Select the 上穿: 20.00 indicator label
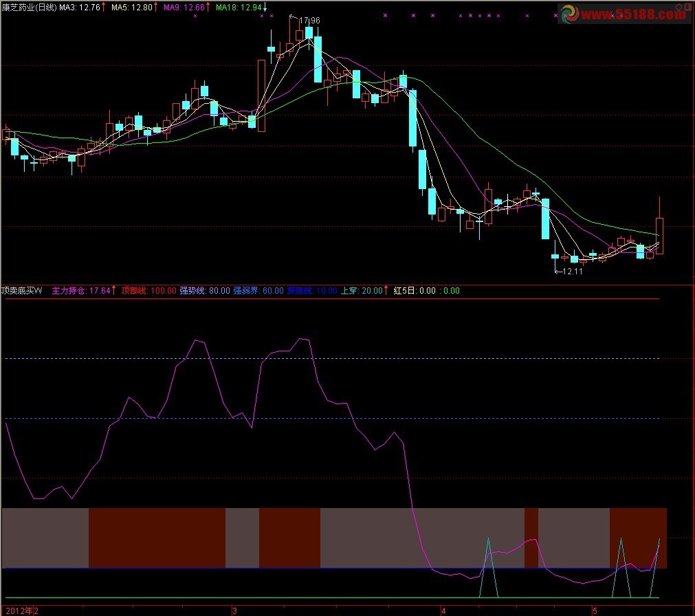 [361, 291]
